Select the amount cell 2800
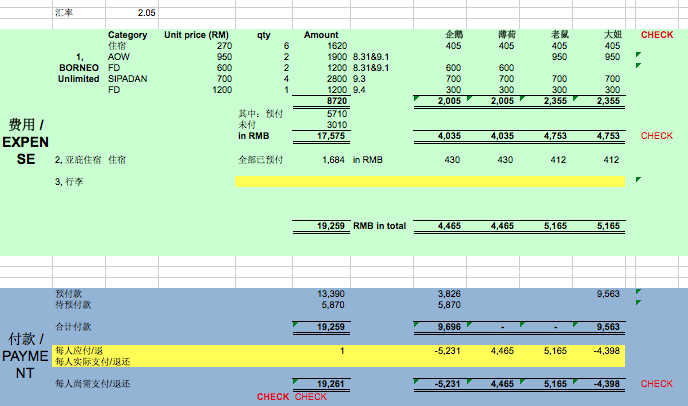The height and width of the screenshot is (406, 688). tap(337, 79)
